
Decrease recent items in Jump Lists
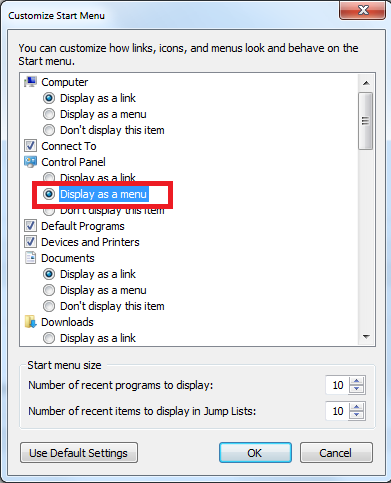357,415
